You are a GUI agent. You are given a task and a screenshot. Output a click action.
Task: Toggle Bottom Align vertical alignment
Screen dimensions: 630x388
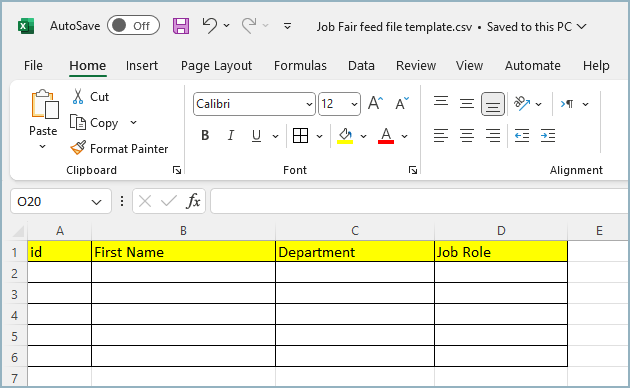pyautogui.click(x=493, y=104)
